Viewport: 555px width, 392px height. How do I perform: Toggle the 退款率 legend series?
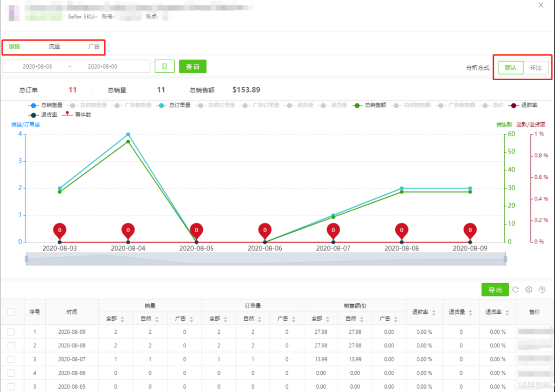click(524, 105)
